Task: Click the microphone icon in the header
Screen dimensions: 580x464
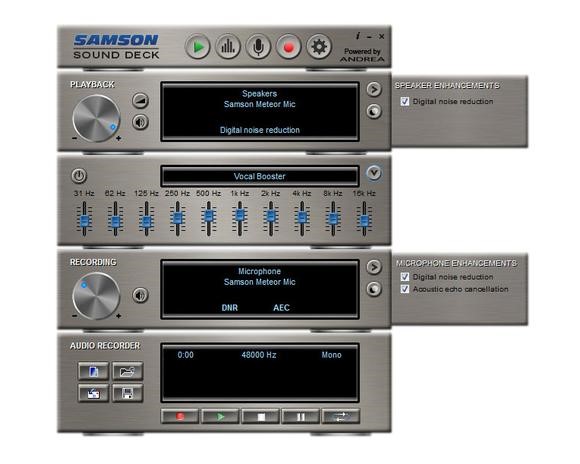Action: tap(258, 47)
